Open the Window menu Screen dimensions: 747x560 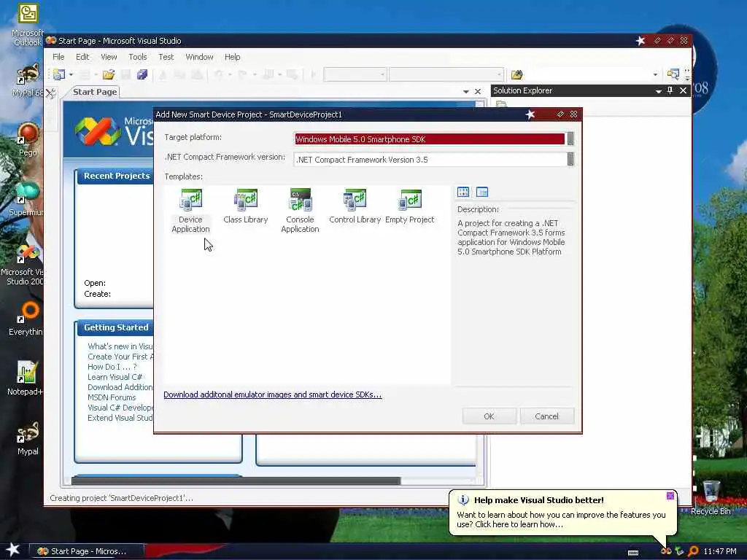click(199, 57)
